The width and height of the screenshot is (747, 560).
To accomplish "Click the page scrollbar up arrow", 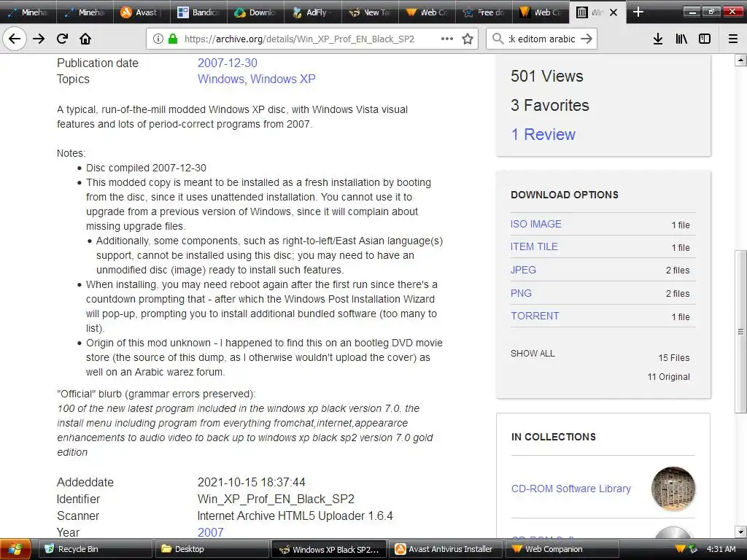I will point(740,60).
